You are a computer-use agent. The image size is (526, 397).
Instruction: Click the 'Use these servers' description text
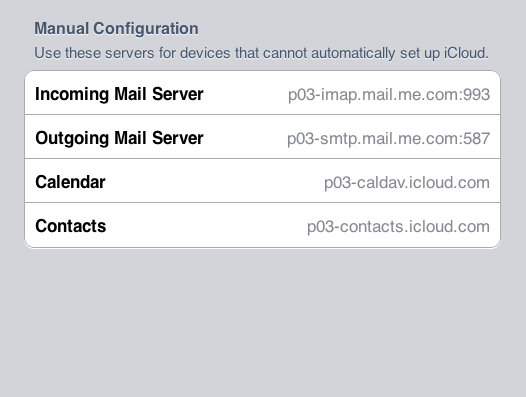[x=261, y=53]
